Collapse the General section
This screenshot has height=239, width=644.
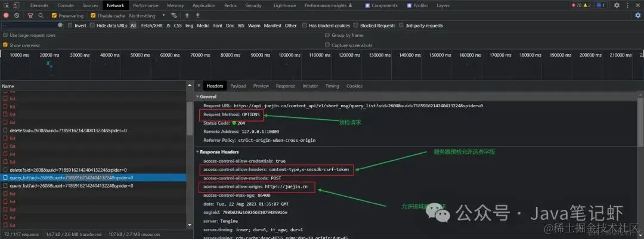click(x=197, y=97)
